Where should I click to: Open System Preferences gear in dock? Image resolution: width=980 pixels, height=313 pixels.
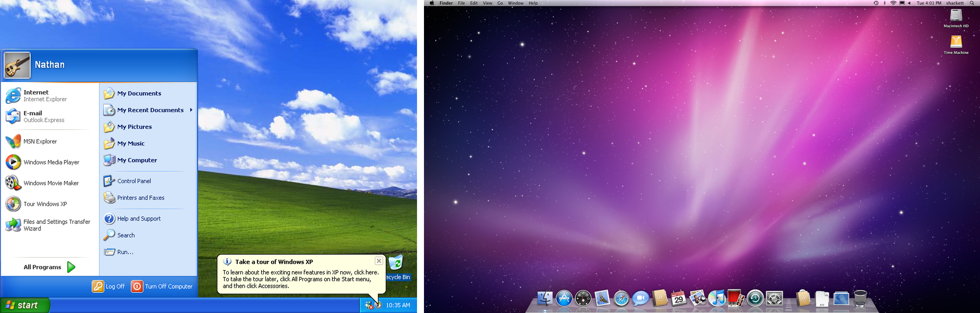pos(774,298)
